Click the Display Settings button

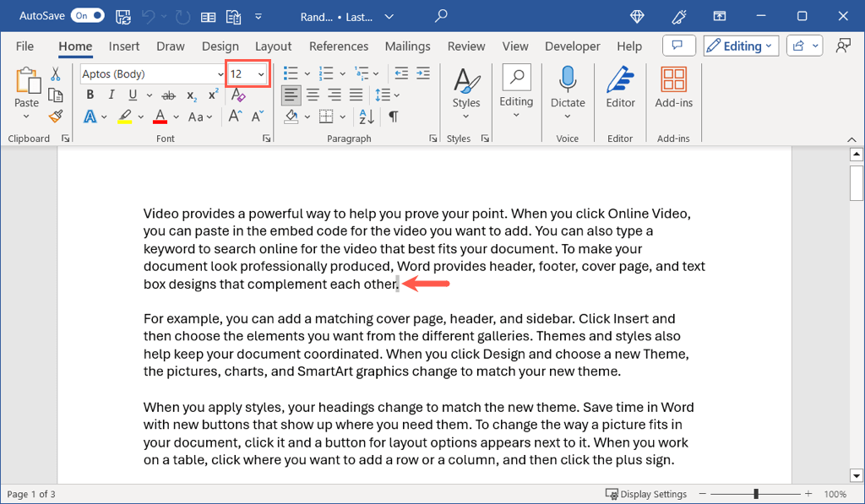click(x=646, y=494)
